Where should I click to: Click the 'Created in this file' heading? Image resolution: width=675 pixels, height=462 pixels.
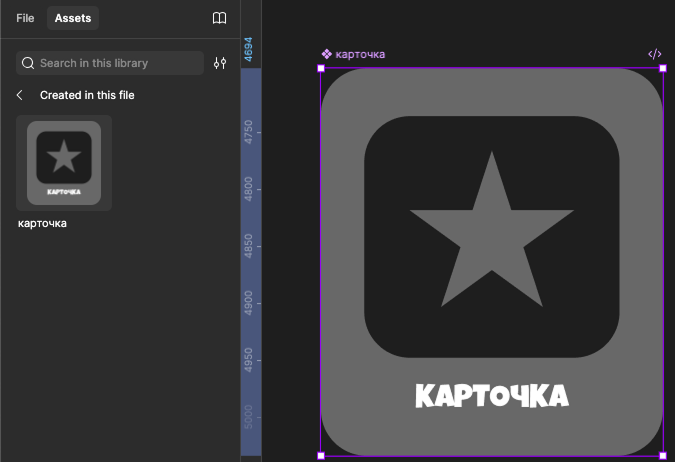[87, 95]
